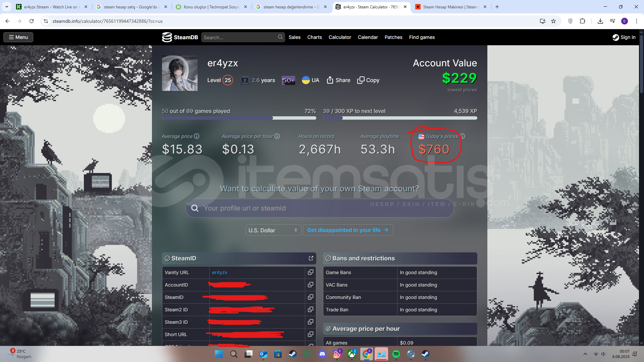The height and width of the screenshot is (362, 644).
Task: Focus the profile url or steamid field
Action: click(319, 208)
